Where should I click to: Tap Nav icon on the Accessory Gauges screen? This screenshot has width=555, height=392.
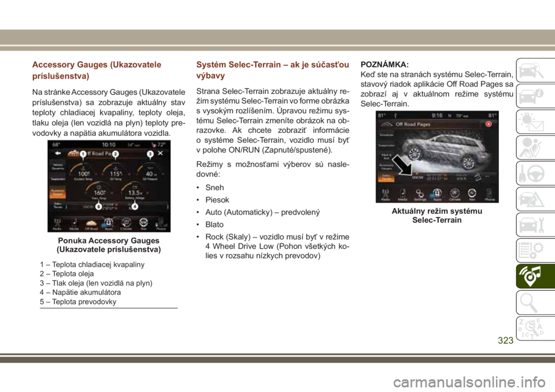coord(143,224)
